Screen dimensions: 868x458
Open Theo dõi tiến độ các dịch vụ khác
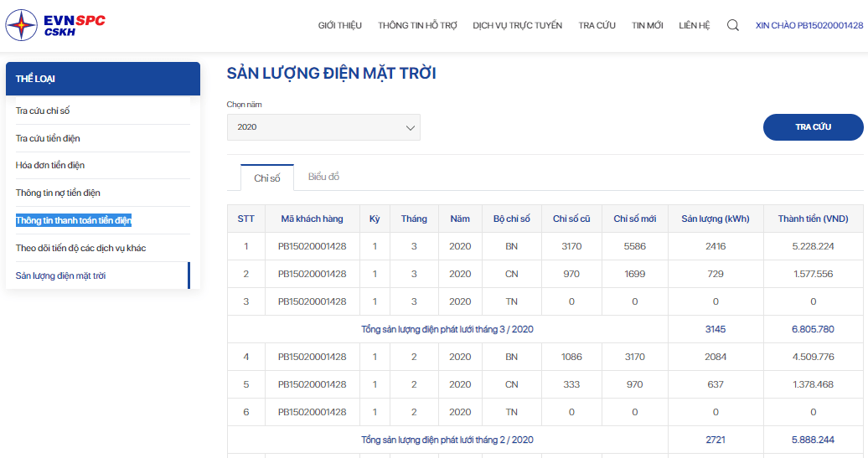click(x=80, y=249)
